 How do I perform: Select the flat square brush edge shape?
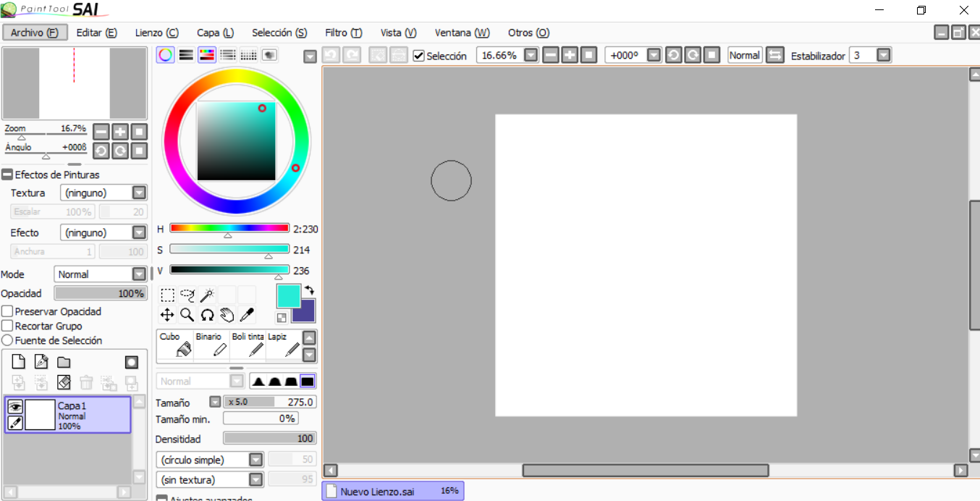(308, 382)
